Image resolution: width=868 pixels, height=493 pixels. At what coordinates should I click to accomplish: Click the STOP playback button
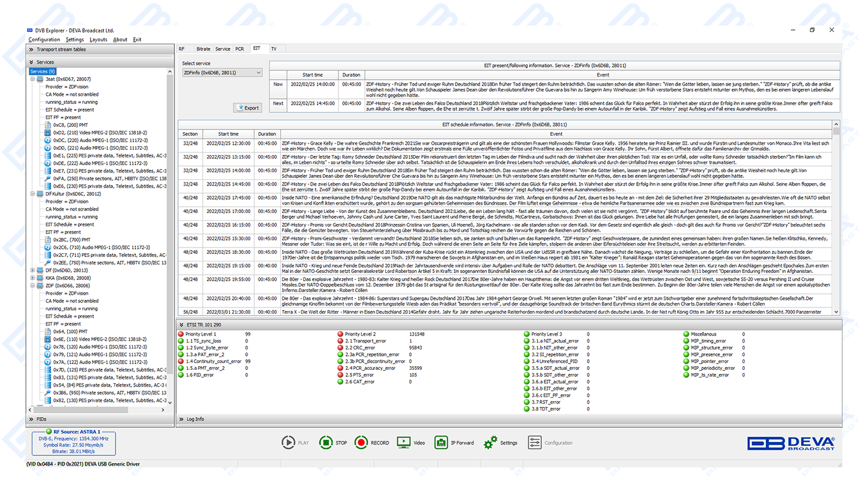pyautogui.click(x=325, y=442)
